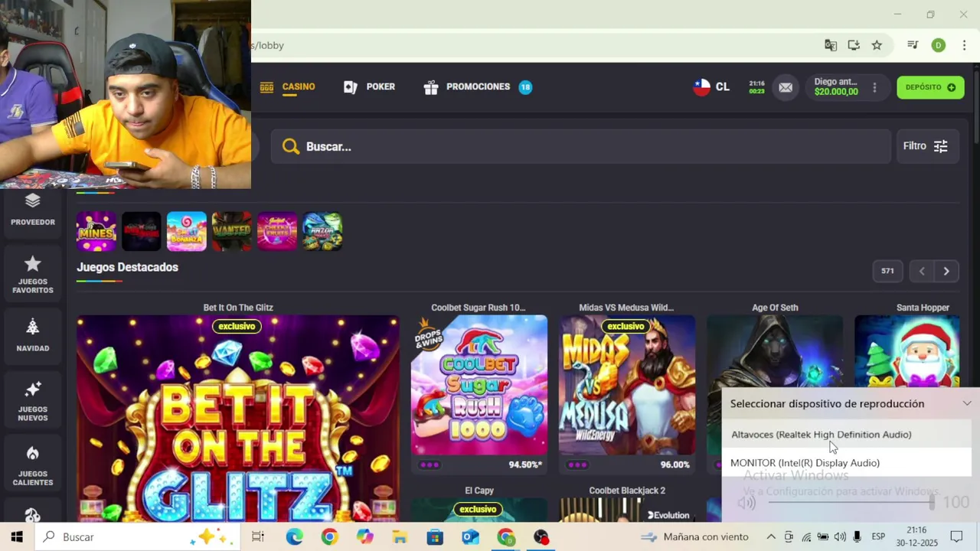Expand the account three-dot menu beside balance
Screen dimensions: 980x551
[874, 87]
